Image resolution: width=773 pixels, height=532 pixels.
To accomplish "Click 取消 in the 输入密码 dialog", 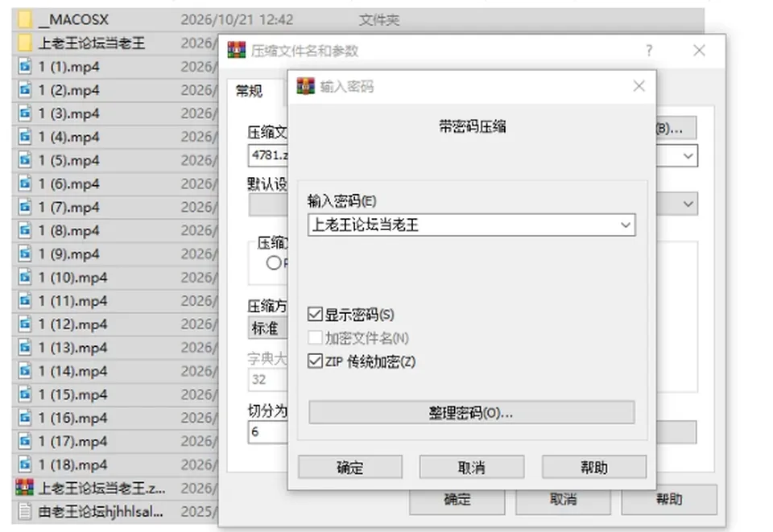I will tap(472, 467).
